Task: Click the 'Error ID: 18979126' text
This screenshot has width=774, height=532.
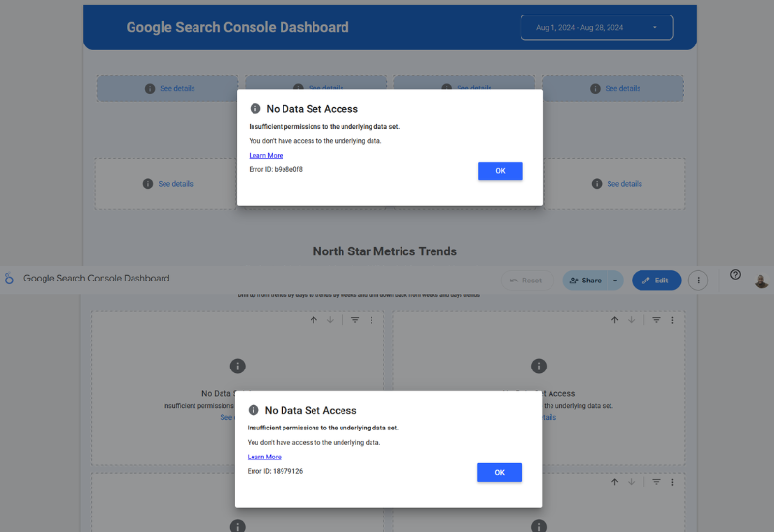Action: (x=275, y=471)
